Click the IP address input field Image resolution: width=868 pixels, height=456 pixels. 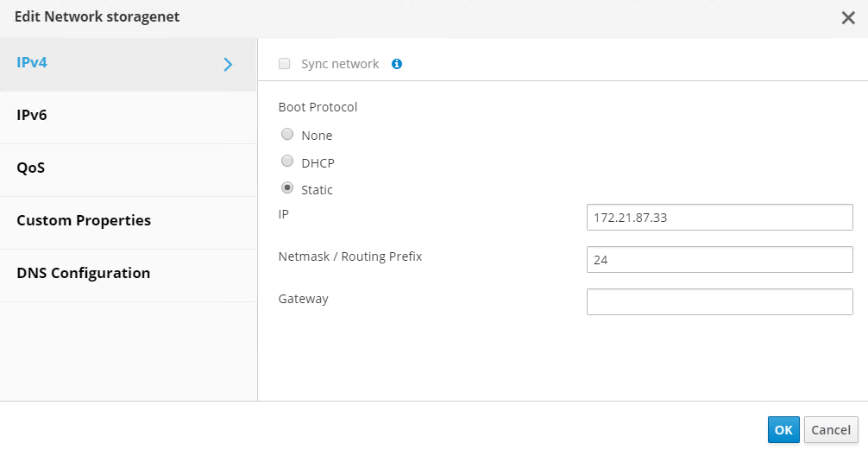point(719,218)
